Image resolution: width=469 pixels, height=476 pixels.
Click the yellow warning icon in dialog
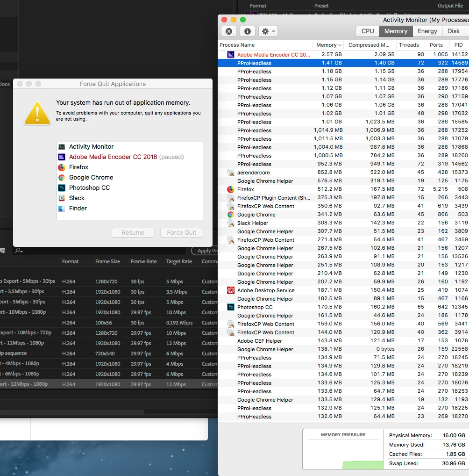point(37,113)
